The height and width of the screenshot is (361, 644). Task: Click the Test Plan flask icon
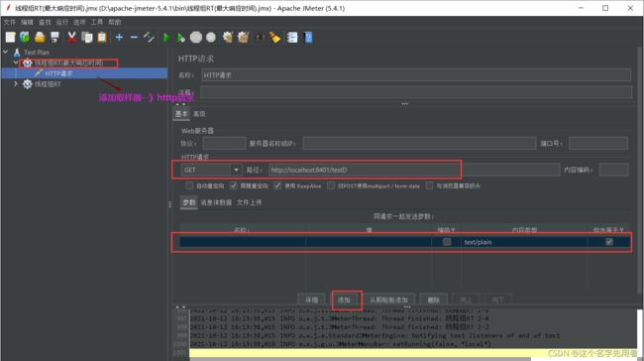click(x=17, y=53)
